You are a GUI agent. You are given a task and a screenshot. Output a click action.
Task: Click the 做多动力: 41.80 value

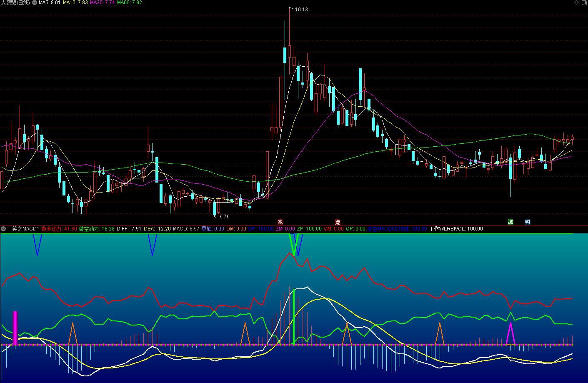(x=59, y=229)
